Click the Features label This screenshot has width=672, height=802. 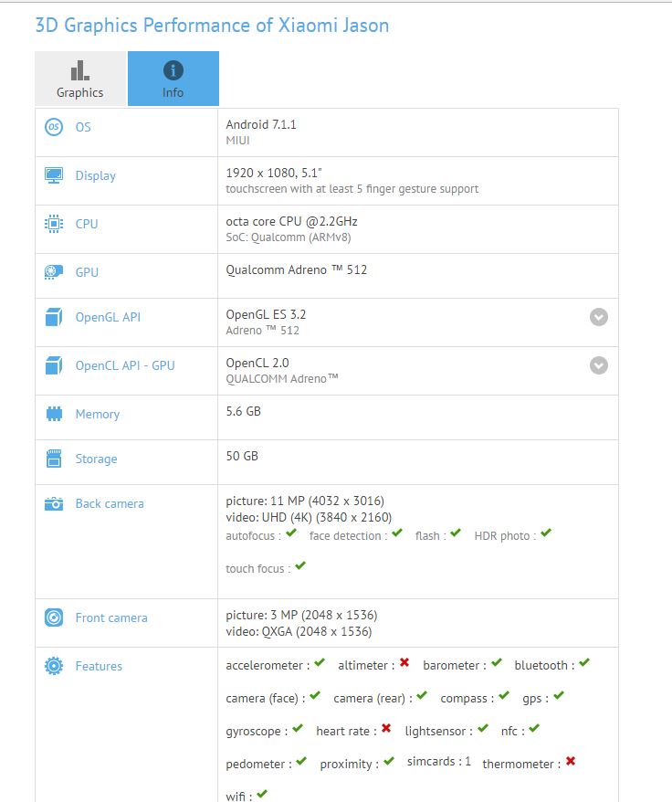click(99, 666)
